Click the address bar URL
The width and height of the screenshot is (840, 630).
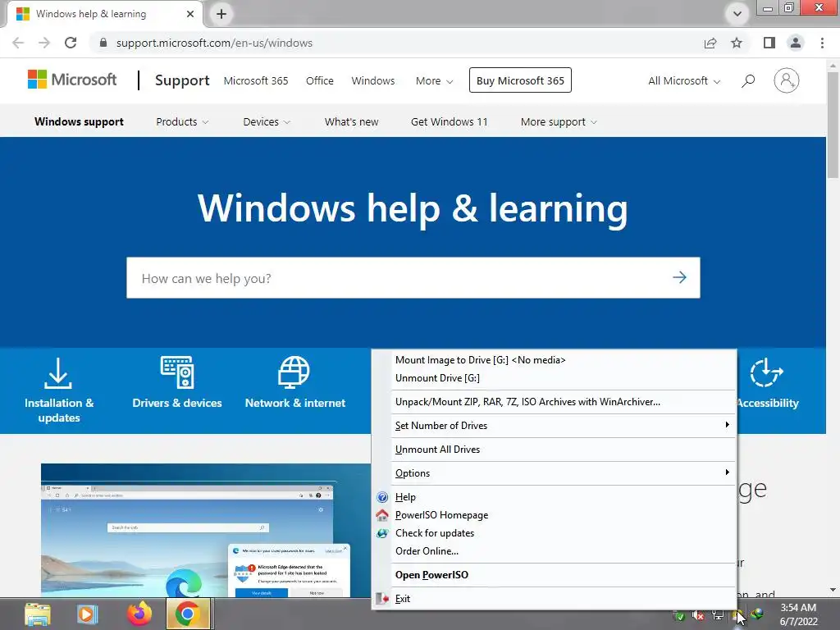point(214,43)
